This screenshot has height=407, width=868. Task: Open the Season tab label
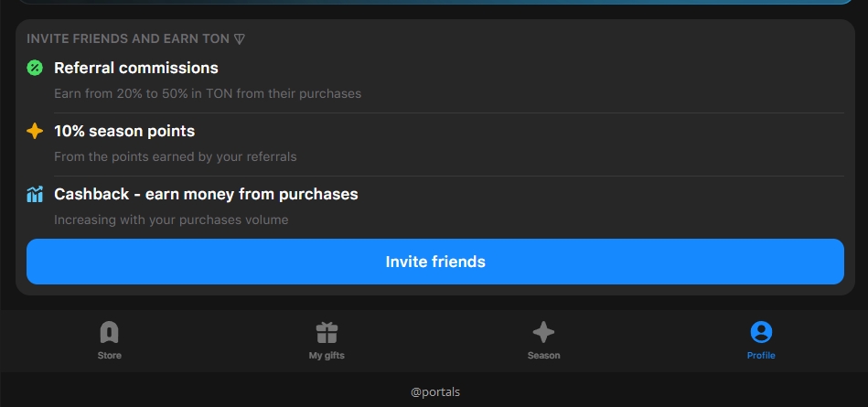[x=543, y=356]
